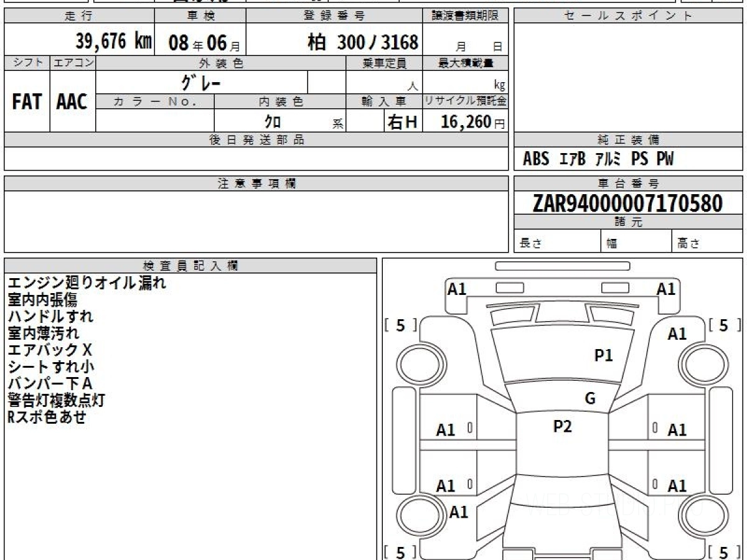Click the 長さ dimension cell
Screen dimensions: 747x560
tap(557, 241)
